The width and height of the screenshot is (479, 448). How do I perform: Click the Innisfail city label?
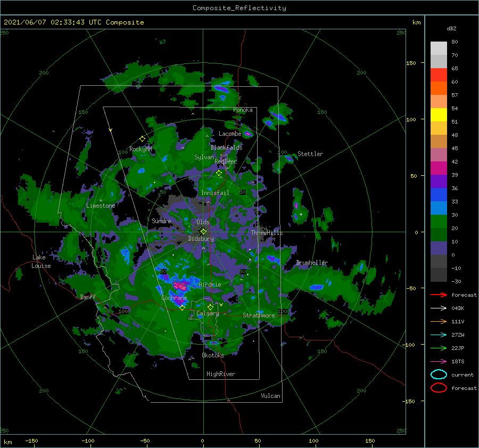(215, 193)
